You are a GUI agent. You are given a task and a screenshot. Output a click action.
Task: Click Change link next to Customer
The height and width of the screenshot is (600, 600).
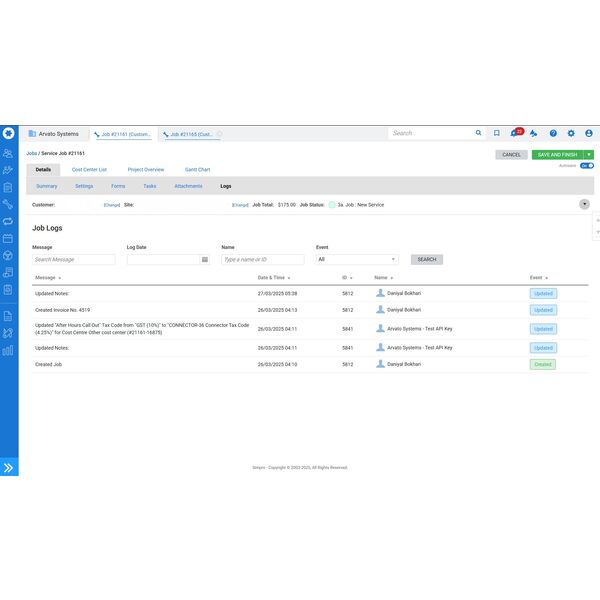pyautogui.click(x=112, y=205)
